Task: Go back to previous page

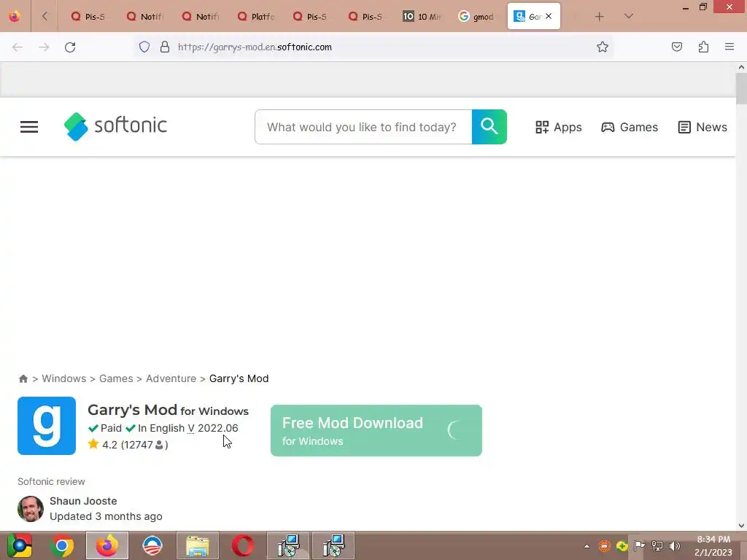Action: point(18,47)
